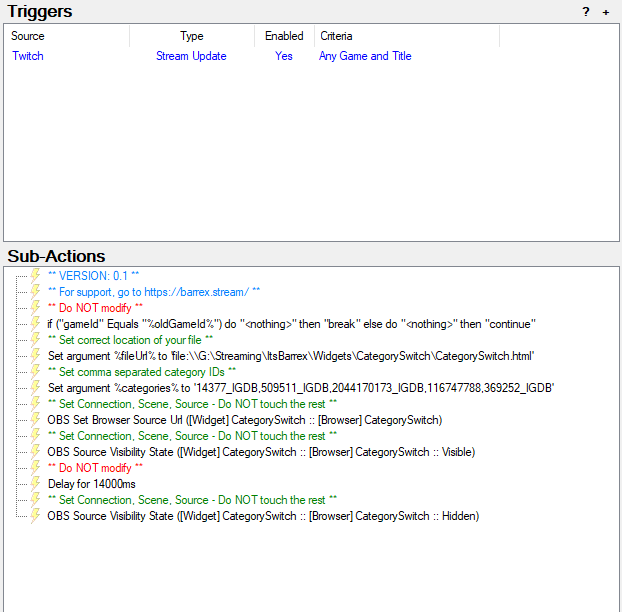Sort triggers by Type column header
622x612 pixels.
(x=191, y=36)
